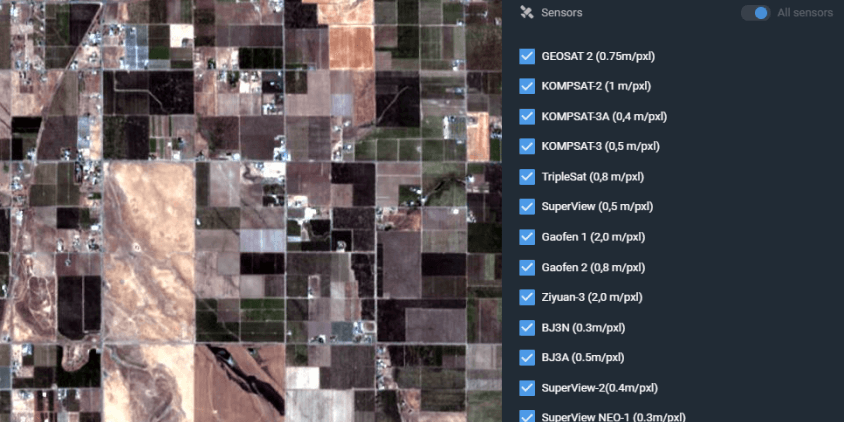844x422 pixels.
Task: Uncheck the TripleSat (0,8 m/pxl) checkbox
Action: [527, 177]
